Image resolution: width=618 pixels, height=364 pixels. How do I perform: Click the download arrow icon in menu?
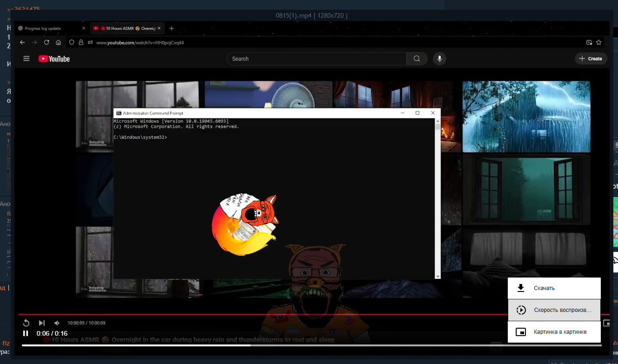(521, 288)
